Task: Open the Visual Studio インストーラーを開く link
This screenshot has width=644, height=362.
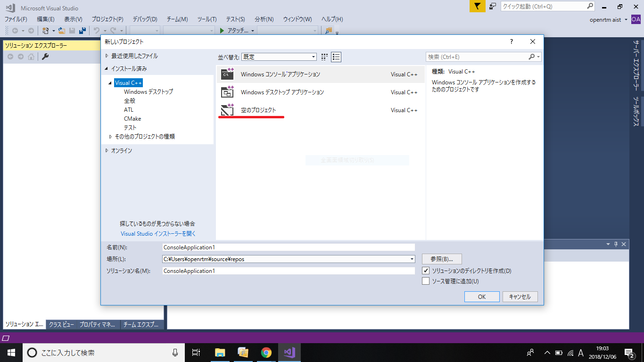Action: click(x=158, y=234)
